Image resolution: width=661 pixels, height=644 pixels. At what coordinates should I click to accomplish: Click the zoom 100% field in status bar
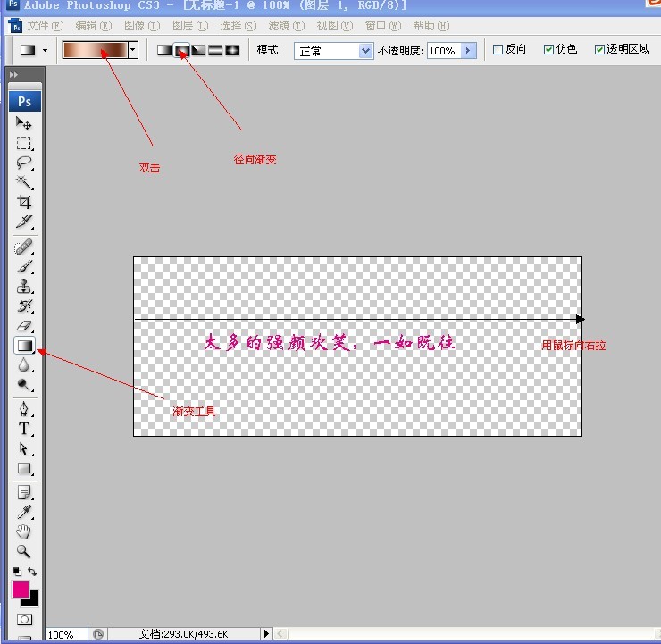click(x=66, y=634)
